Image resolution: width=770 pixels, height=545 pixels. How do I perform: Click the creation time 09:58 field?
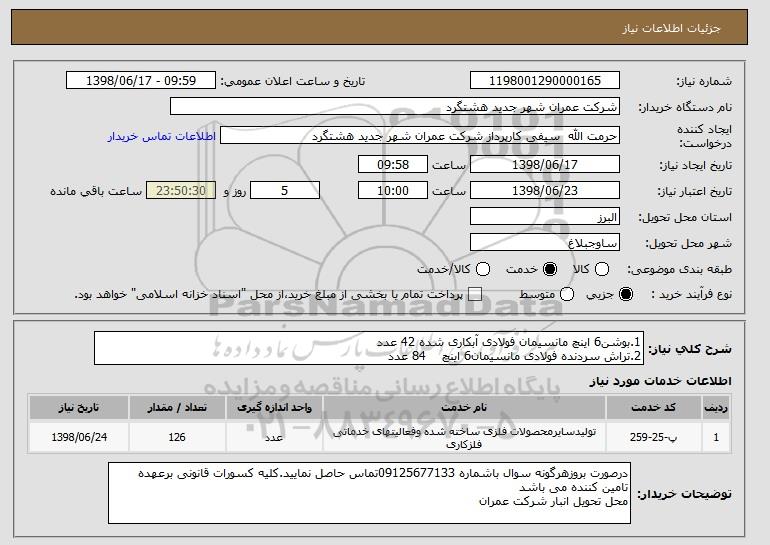pos(393,164)
